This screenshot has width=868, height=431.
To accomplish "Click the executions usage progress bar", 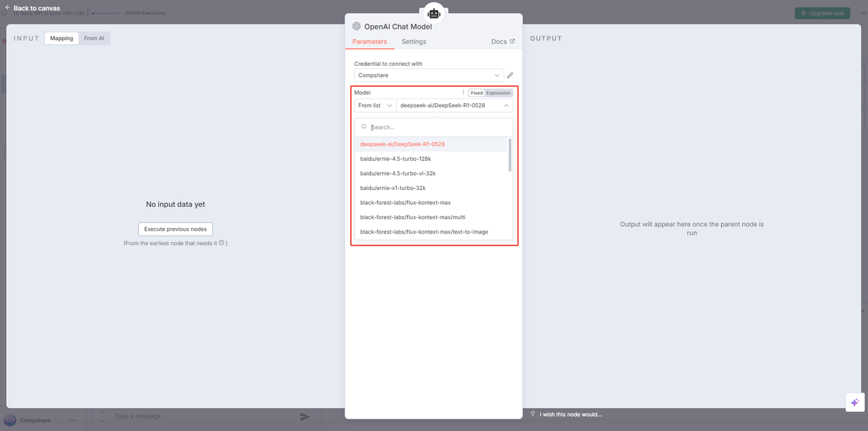I will [x=106, y=13].
